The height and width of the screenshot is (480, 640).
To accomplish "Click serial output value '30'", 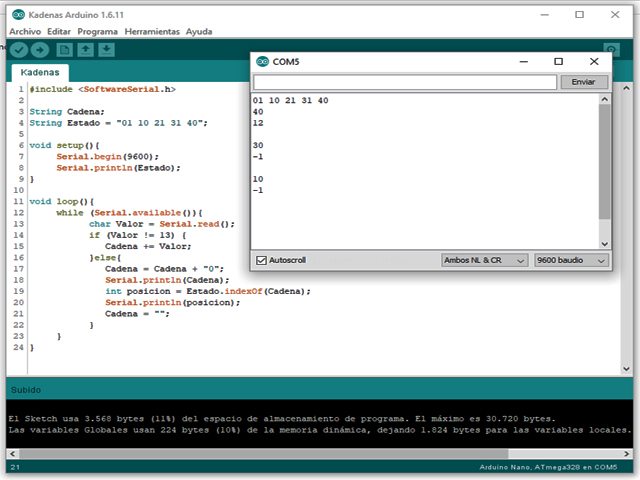I will pos(258,146).
